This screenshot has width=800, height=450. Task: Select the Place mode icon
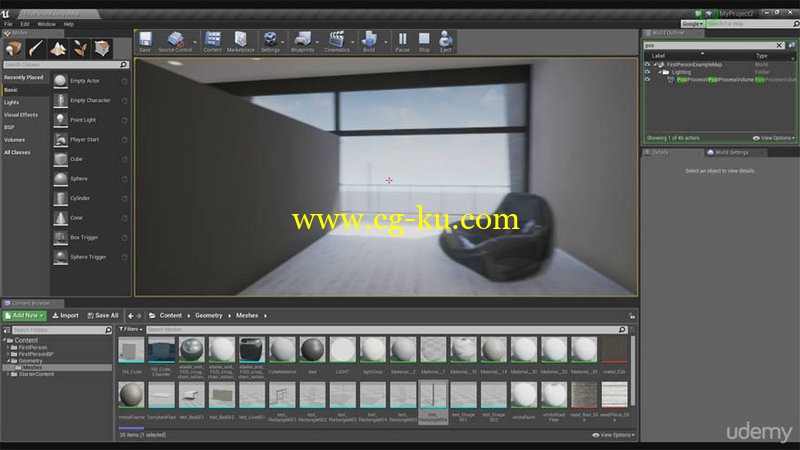(x=14, y=49)
